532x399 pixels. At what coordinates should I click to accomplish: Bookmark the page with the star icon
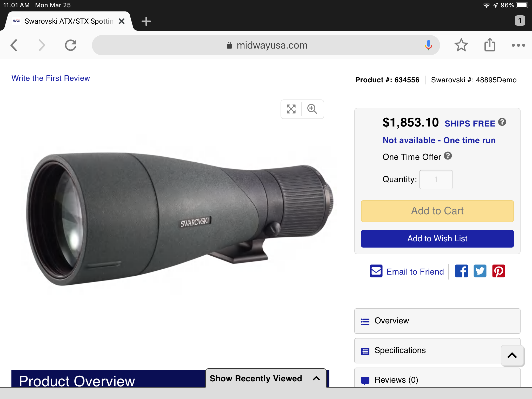(461, 45)
